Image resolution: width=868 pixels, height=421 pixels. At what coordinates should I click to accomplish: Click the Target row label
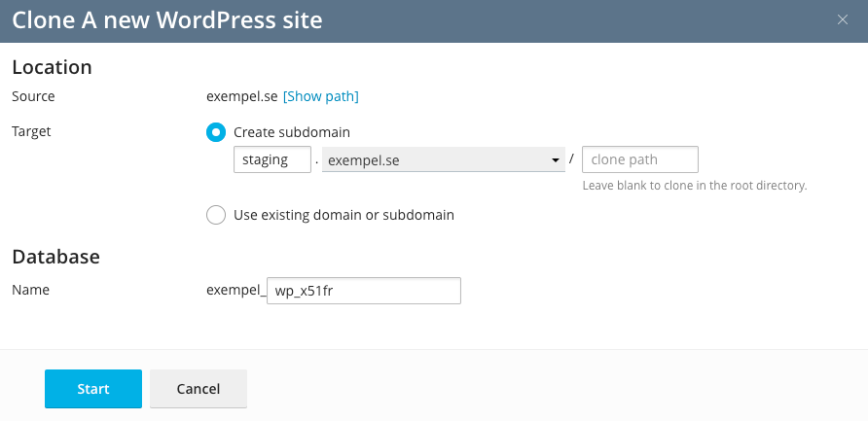31,131
